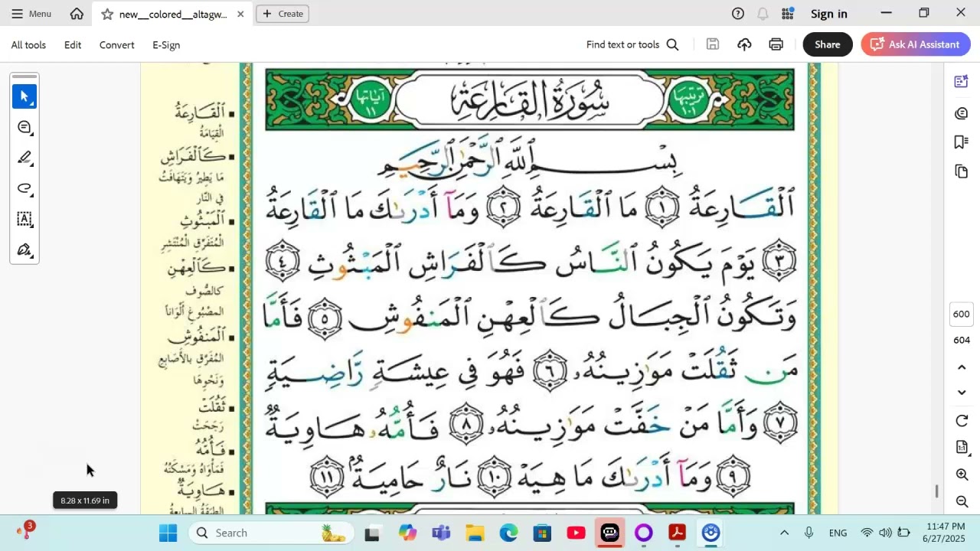This screenshot has width=980, height=551.
Task: Open the Edit menu
Action: [73, 45]
